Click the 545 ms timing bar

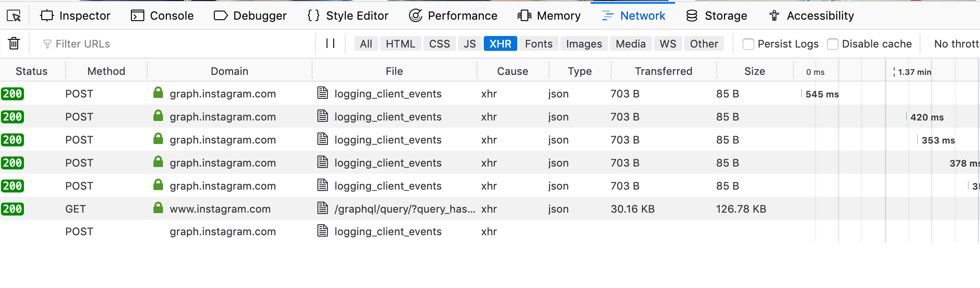(x=801, y=94)
